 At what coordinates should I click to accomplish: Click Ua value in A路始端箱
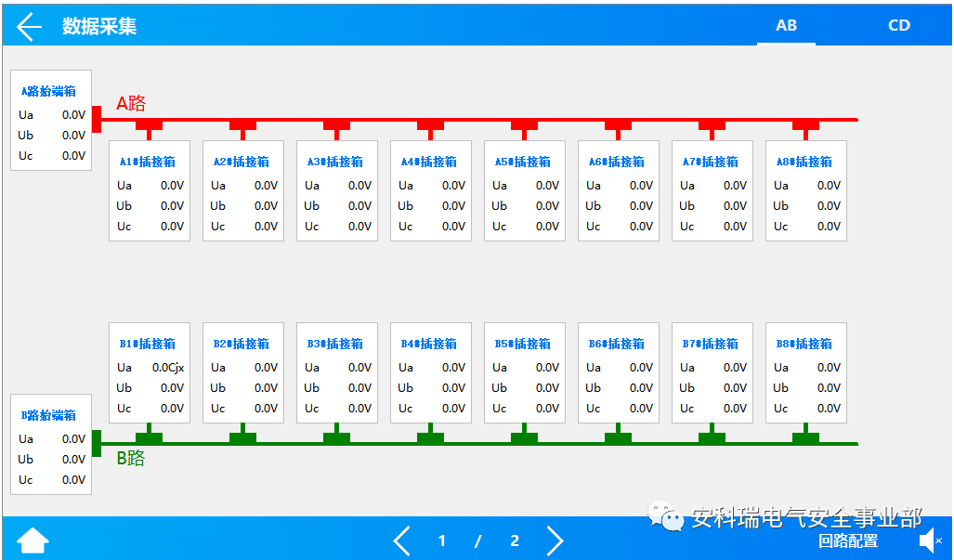tap(73, 115)
